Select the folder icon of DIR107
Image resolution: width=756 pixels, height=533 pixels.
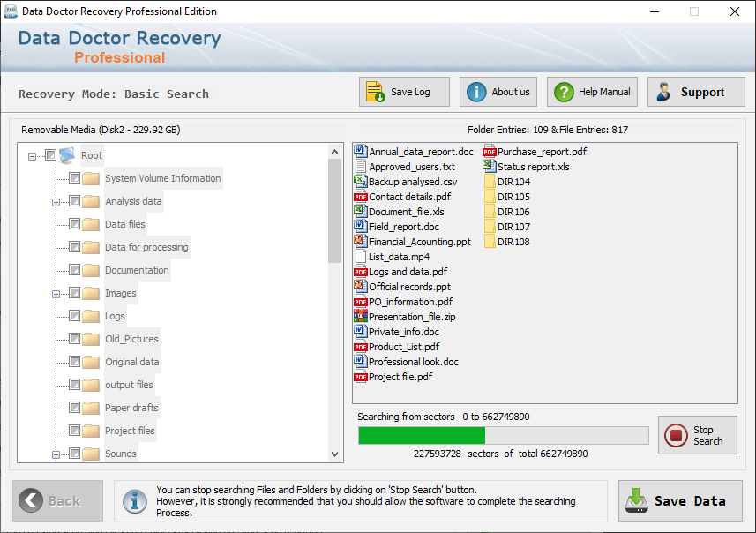pos(490,226)
